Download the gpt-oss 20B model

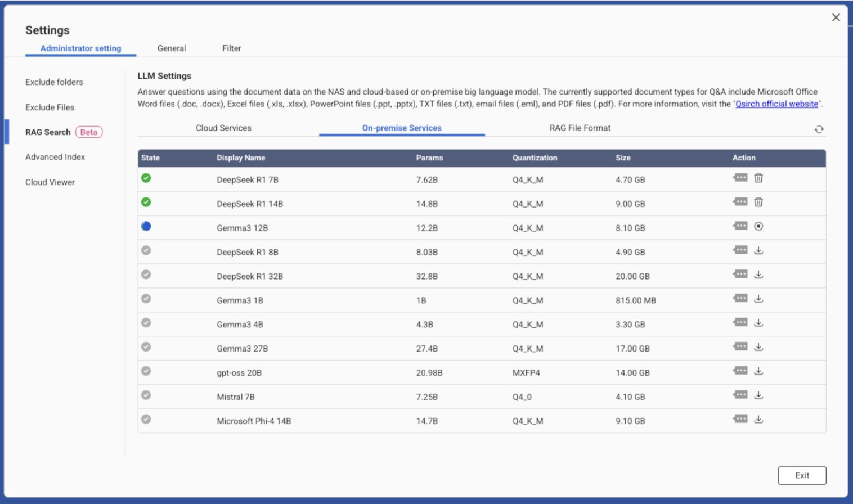[758, 371]
